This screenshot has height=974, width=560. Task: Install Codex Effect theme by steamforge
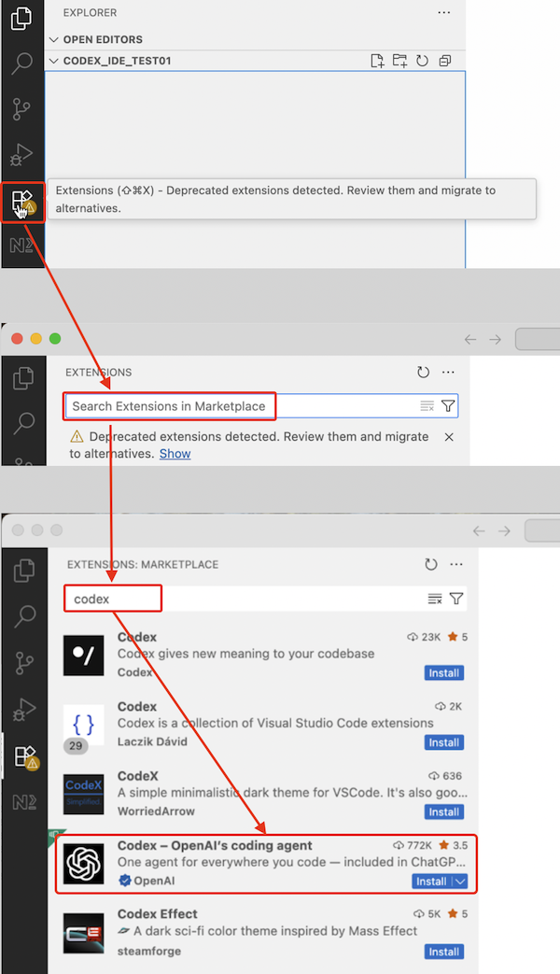tap(444, 952)
